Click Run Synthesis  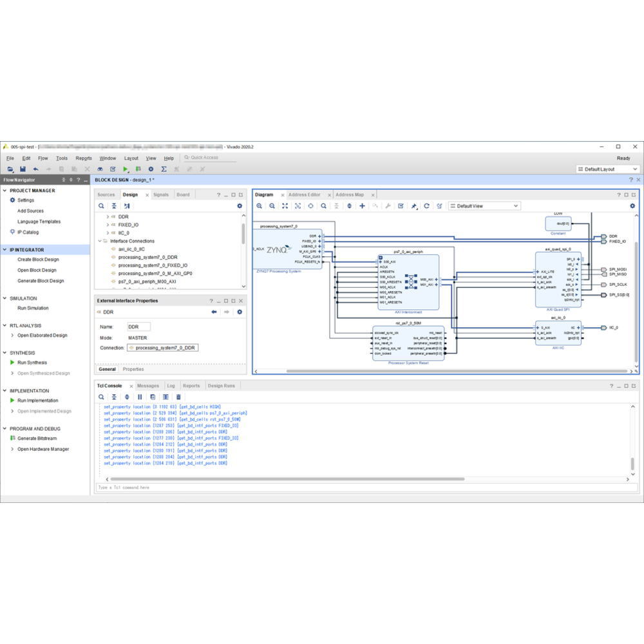(x=32, y=363)
